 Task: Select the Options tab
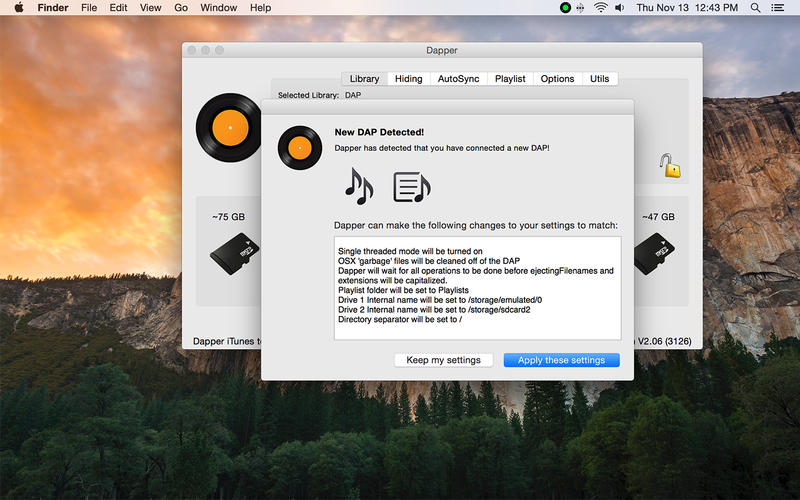click(x=558, y=79)
